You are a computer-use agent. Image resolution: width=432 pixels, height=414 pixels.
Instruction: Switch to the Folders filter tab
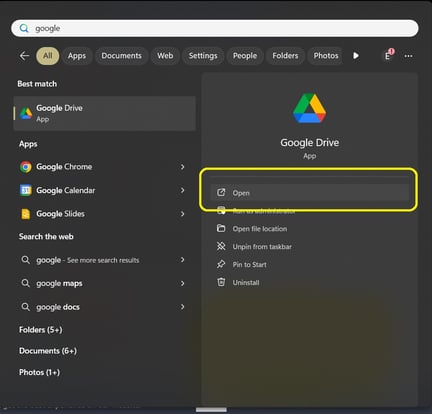click(285, 56)
